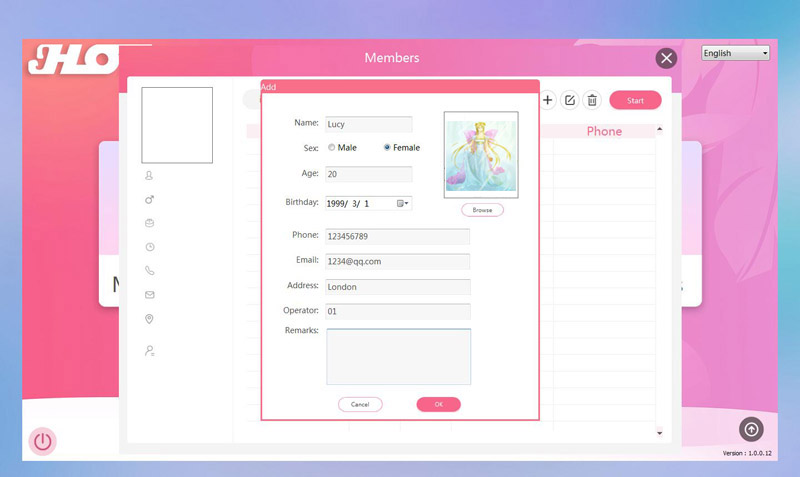
Task: Confirm with the OK button
Action: [x=439, y=404]
